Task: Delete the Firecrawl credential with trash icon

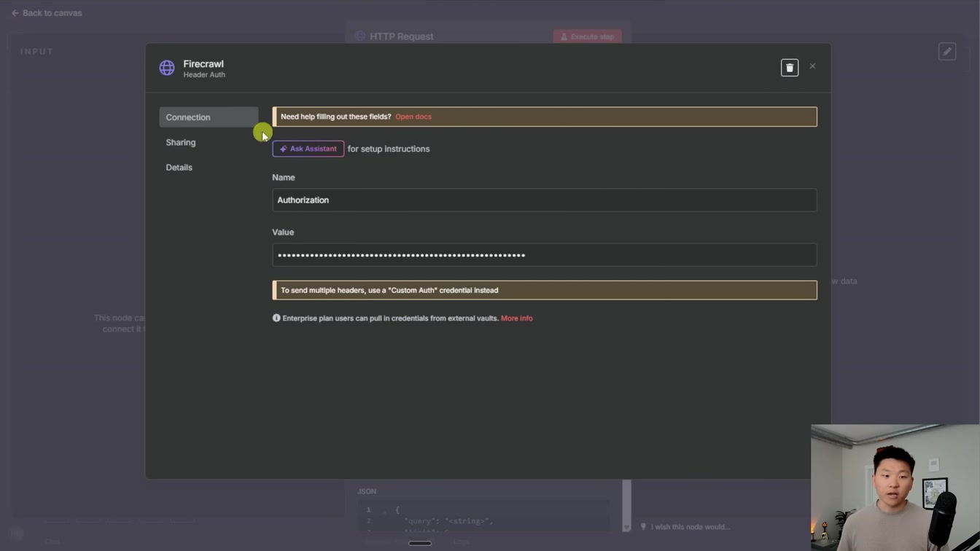Action: (790, 68)
